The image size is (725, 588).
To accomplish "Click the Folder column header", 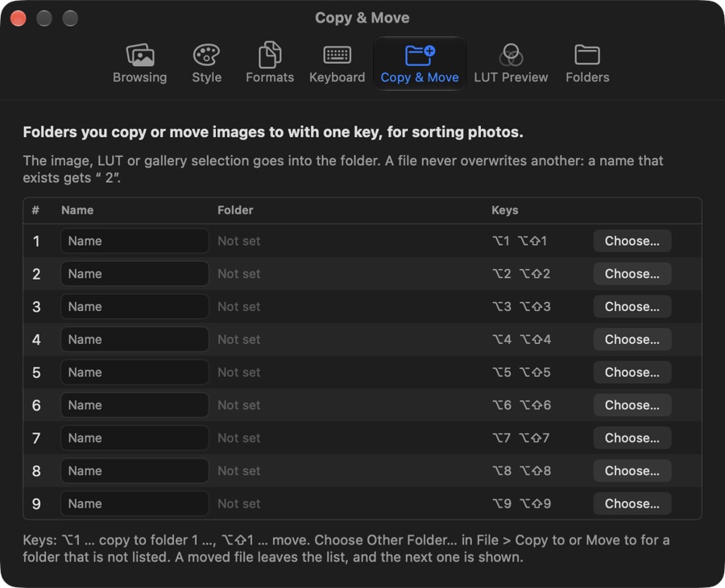I will click(x=235, y=210).
